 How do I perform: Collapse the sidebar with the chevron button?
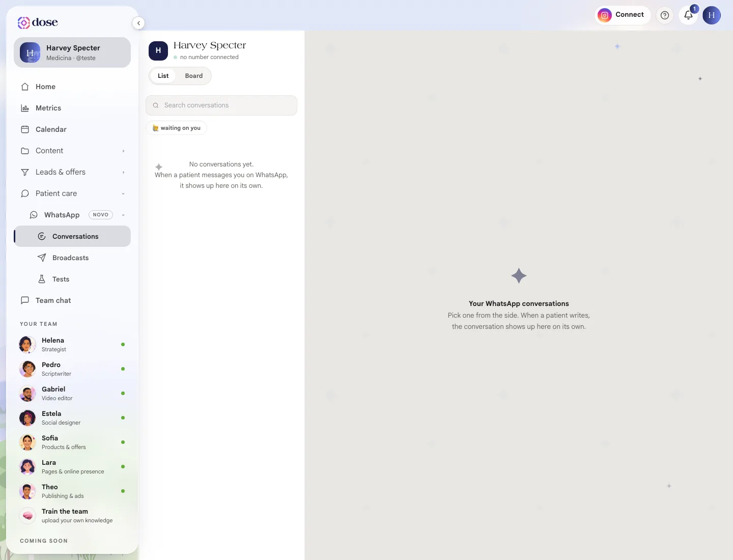tap(138, 23)
